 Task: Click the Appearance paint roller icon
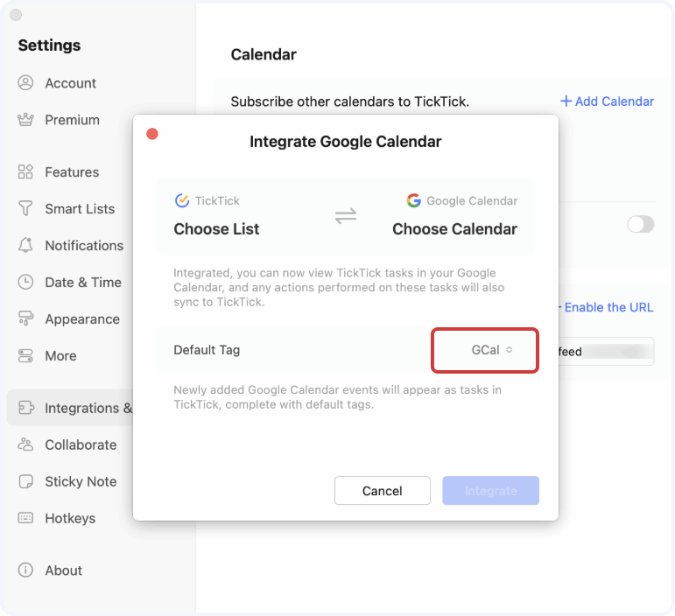(x=25, y=319)
